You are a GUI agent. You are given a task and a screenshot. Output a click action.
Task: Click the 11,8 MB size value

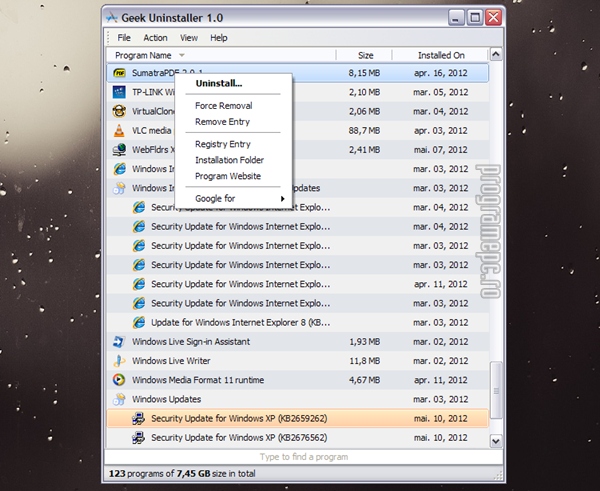click(364, 361)
